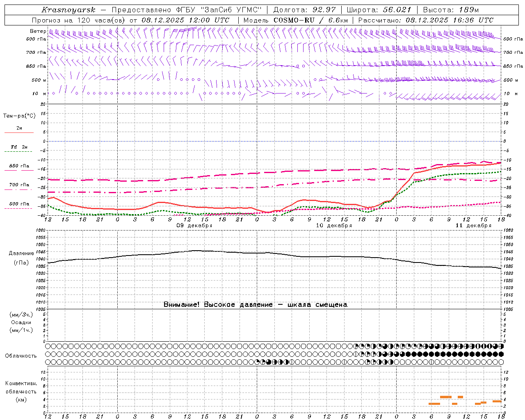Click the 'Давление' pressure panel label

(21, 253)
